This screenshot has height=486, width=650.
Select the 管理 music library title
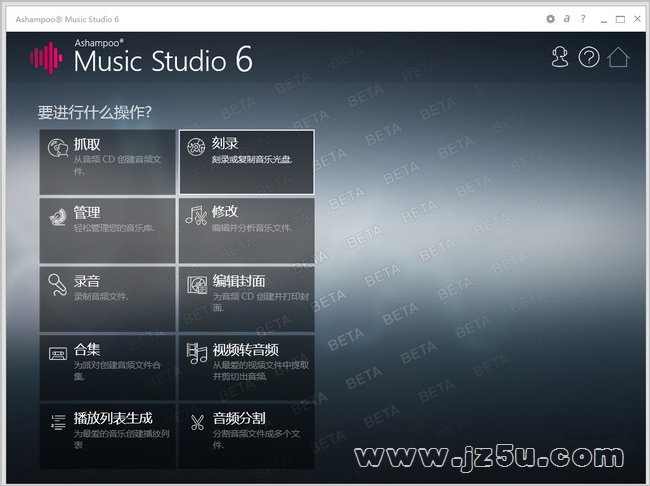(87, 213)
